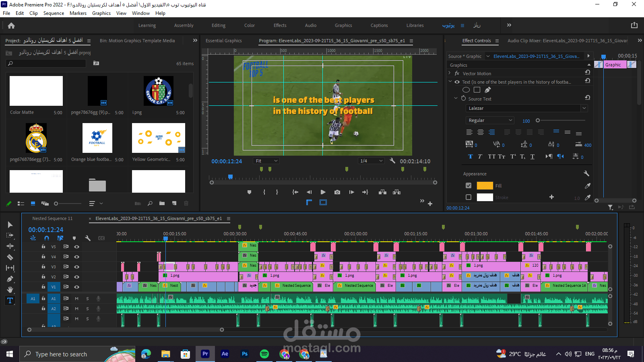Viewport: 644px width, 362px height.
Task: Toggle the V2 track lock
Action: pyautogui.click(x=43, y=276)
